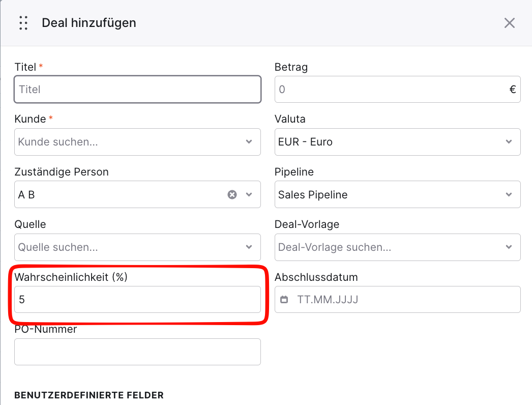Viewport: 532px width, 405px height.
Task: Click the Sales Pipeline selection
Action: click(312, 194)
